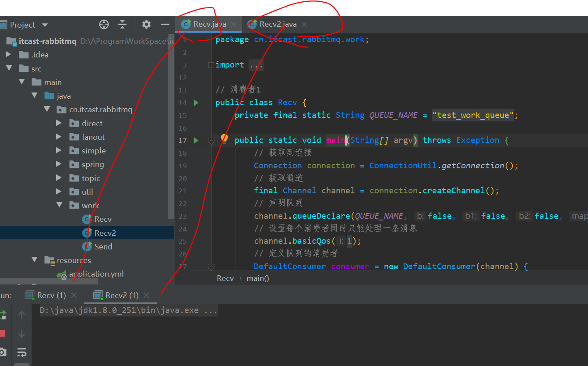Click the locate current file crosshair icon
Screen dimensions: 588x366
pyautogui.click(x=104, y=25)
